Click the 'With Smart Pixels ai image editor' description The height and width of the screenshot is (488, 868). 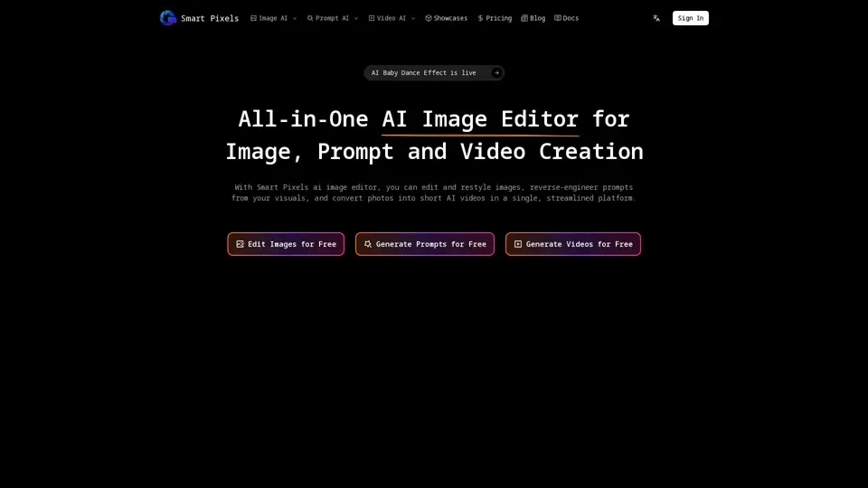click(x=434, y=192)
